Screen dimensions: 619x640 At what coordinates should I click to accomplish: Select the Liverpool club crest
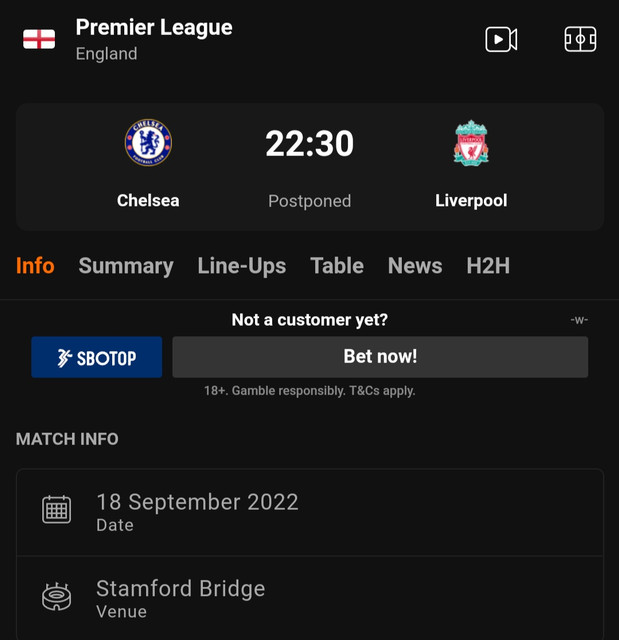click(471, 142)
